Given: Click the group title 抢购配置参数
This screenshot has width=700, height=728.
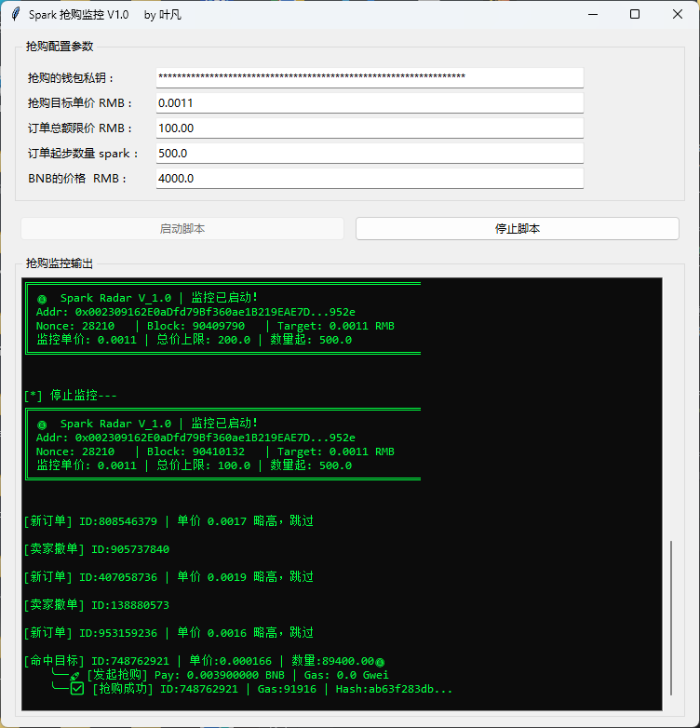Looking at the screenshot, I should pyautogui.click(x=60, y=46).
